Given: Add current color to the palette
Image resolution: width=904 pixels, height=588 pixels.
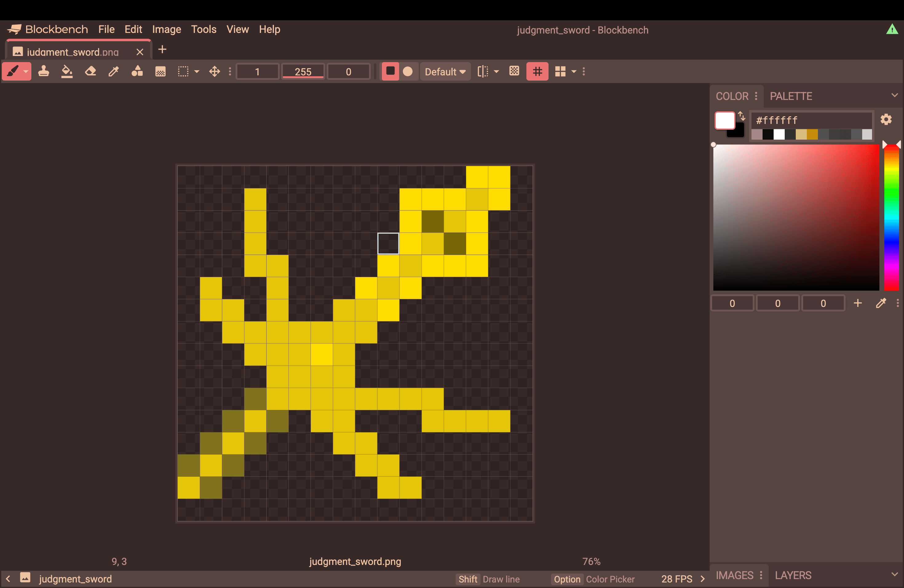Looking at the screenshot, I should [x=858, y=303].
